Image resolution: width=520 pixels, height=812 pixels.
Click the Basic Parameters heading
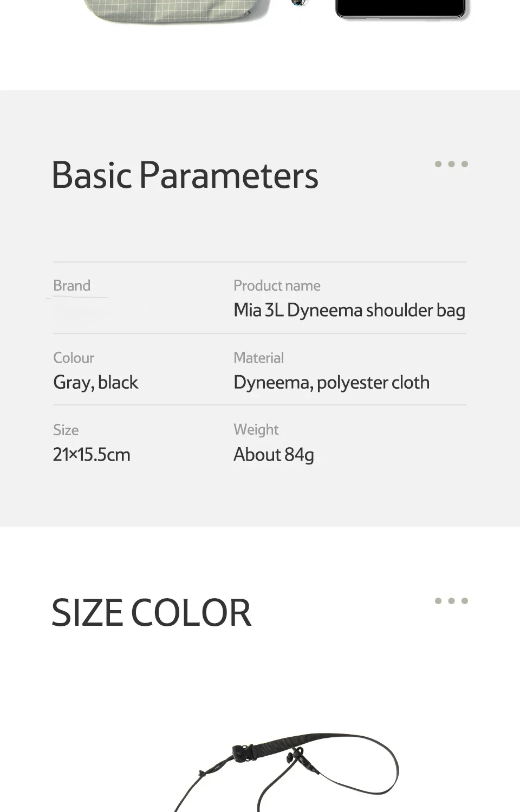[185, 175]
